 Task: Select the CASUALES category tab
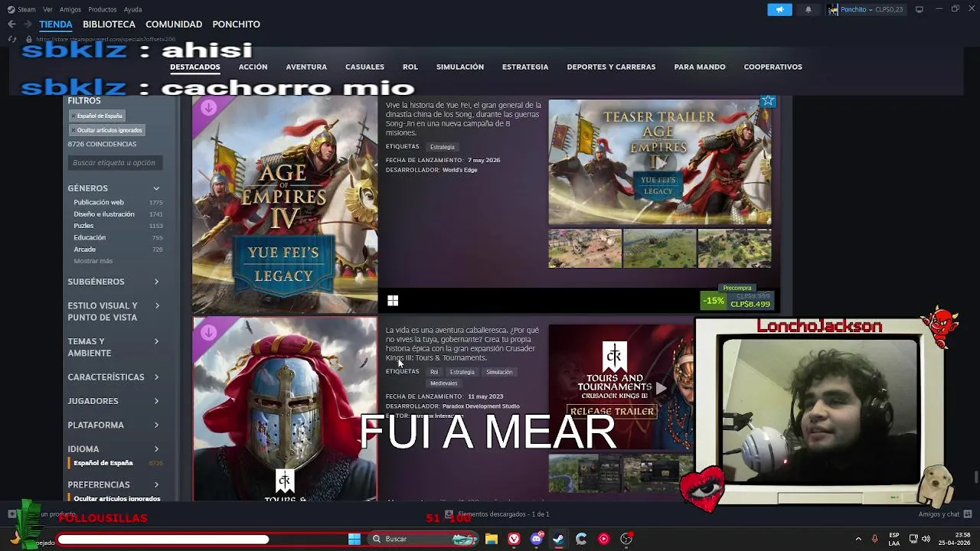[x=364, y=67]
